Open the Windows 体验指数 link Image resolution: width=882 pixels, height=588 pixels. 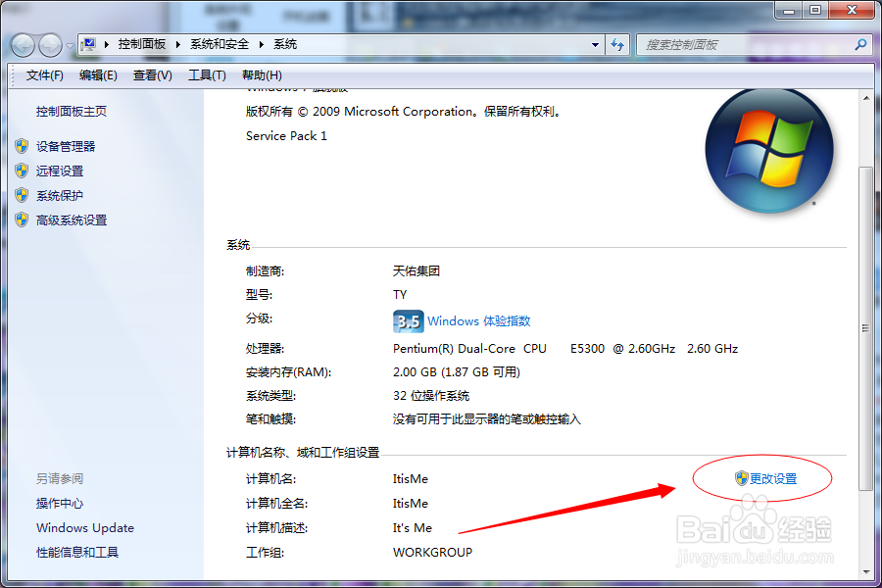pos(480,320)
